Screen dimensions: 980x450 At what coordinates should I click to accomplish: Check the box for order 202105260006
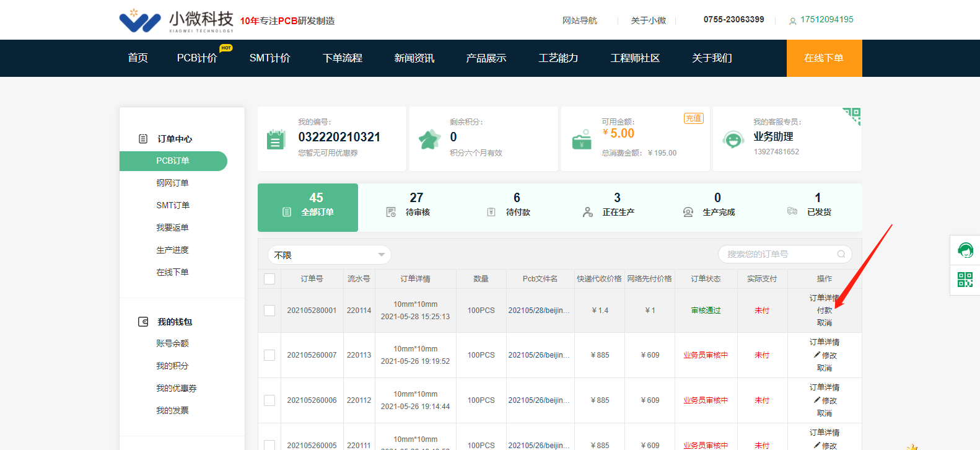269,400
